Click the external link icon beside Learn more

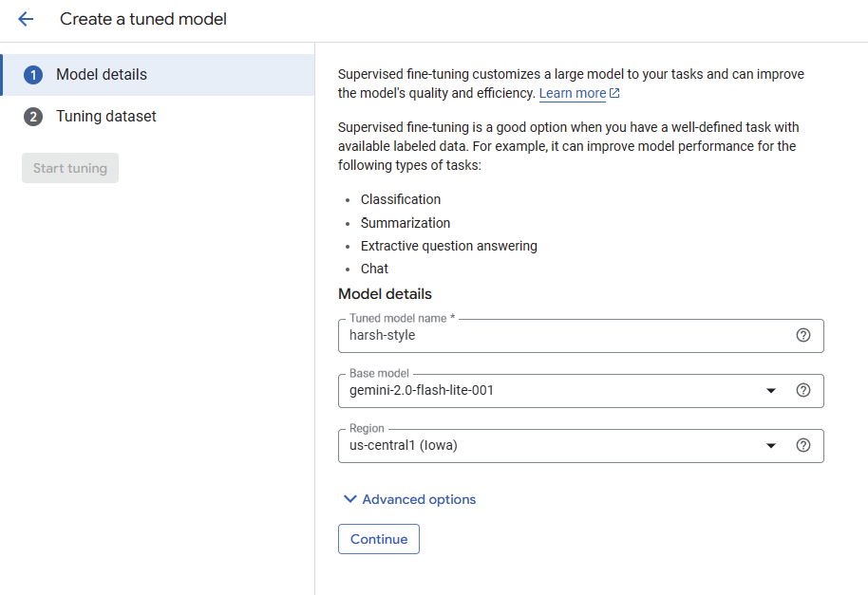click(x=614, y=93)
